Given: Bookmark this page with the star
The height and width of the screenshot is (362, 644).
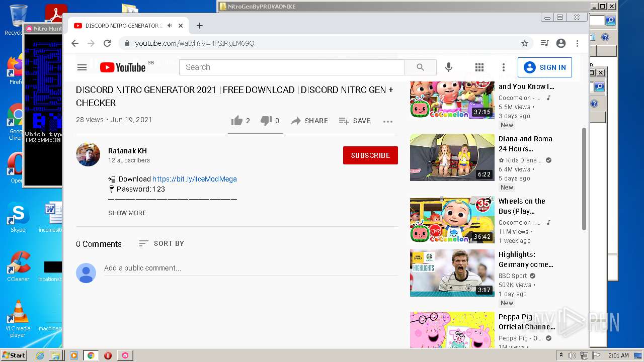Looking at the screenshot, I should pos(525,43).
